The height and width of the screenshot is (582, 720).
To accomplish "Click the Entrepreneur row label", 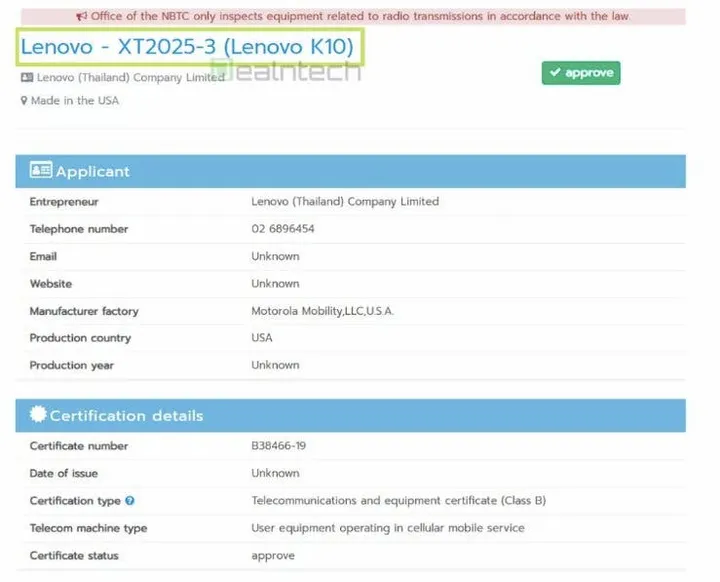I will coord(64,202).
